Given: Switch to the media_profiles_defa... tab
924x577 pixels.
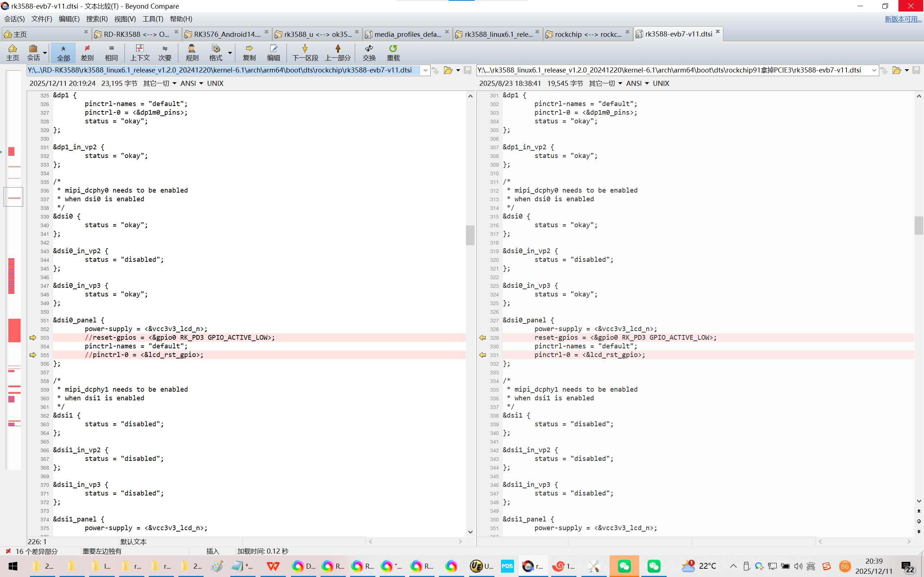Looking at the screenshot, I should [x=407, y=34].
